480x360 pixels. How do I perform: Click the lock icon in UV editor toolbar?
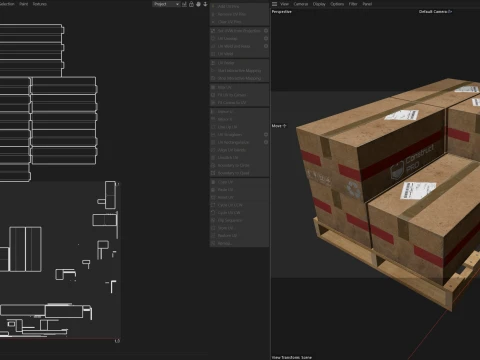pyautogui.click(x=191, y=4)
